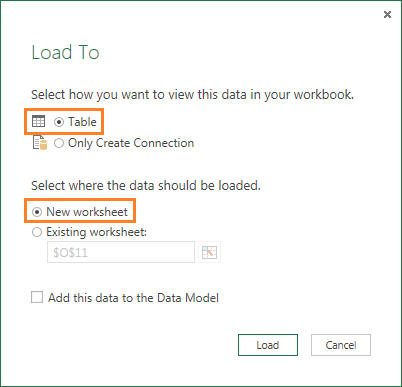Click the "Load To" dialog title
The image size is (402, 387).
pos(65,52)
